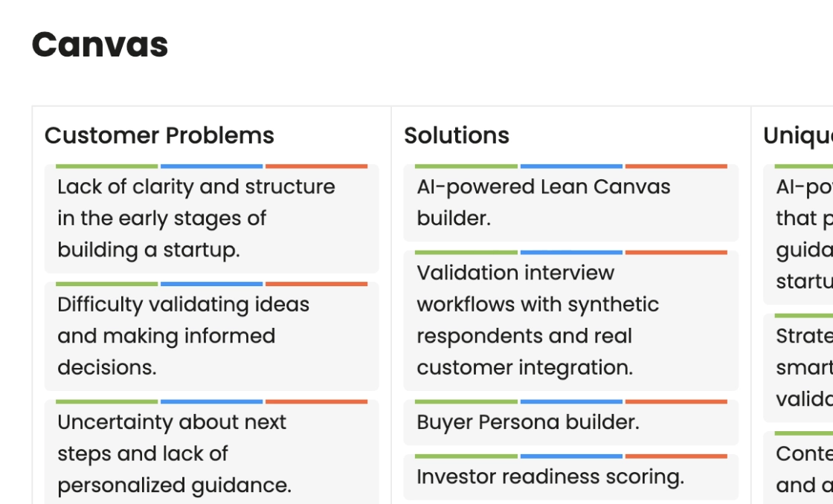This screenshot has width=833, height=504.
Task: Click green bar on 'Difficulty validating ideas' card
Action: pos(107,284)
